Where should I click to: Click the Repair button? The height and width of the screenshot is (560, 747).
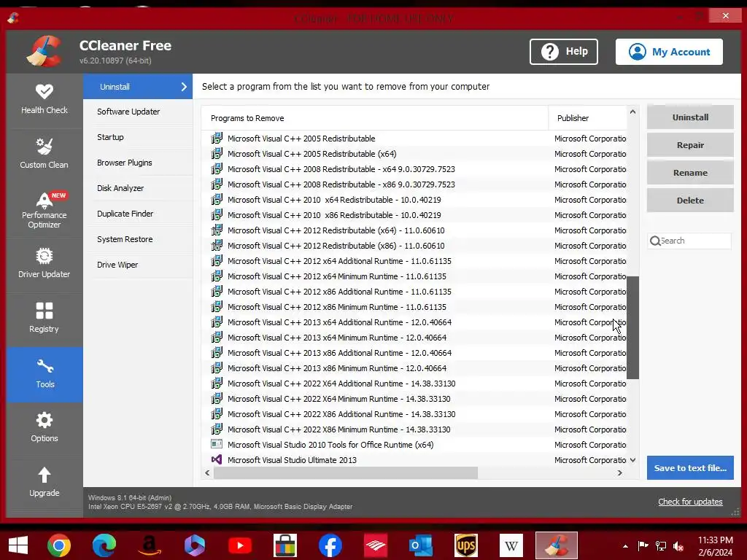pos(690,145)
